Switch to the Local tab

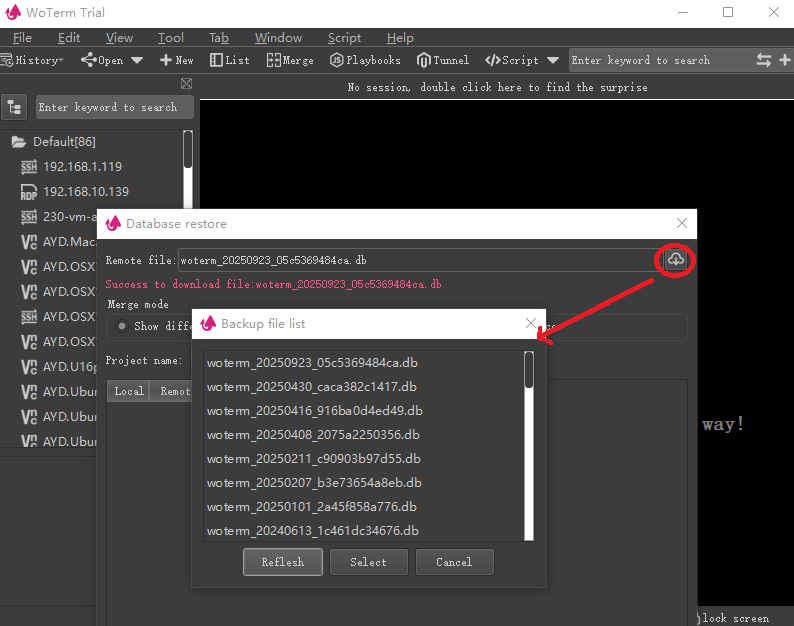click(128, 391)
